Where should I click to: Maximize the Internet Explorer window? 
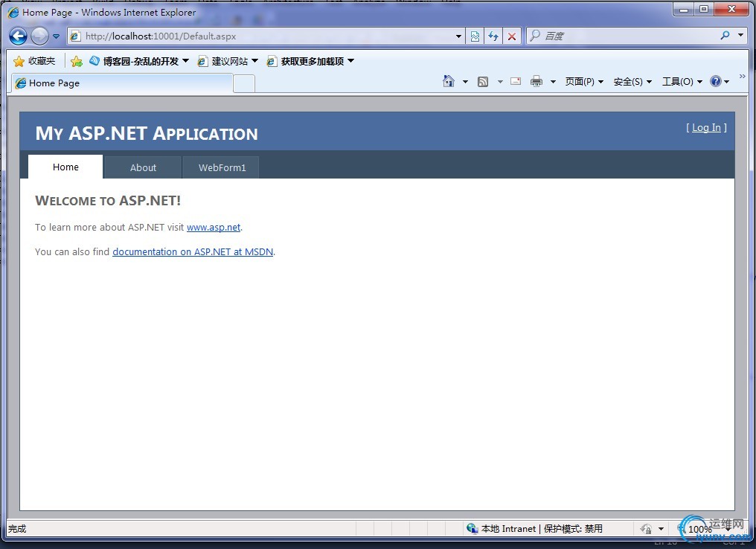coord(704,9)
